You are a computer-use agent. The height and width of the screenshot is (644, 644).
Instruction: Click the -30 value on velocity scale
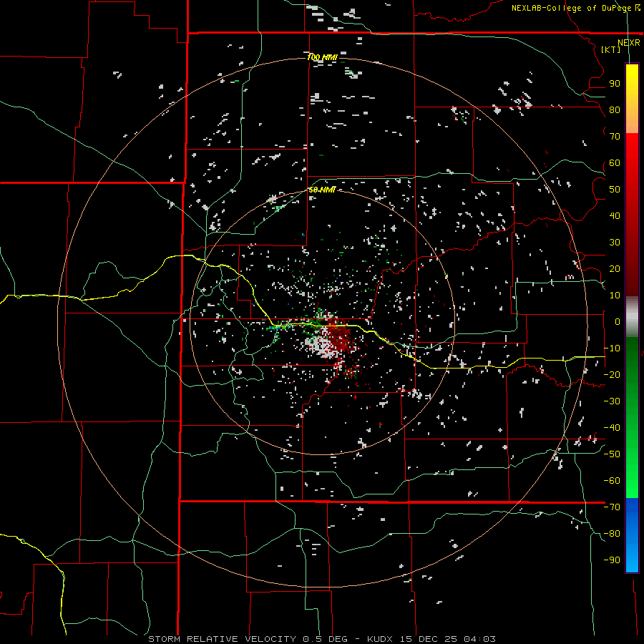pos(612,401)
